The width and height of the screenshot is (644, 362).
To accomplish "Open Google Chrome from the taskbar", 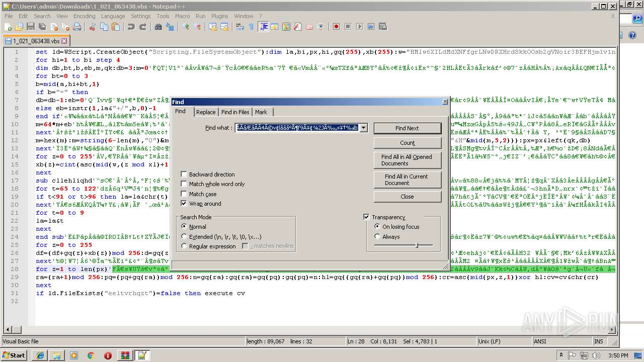I will tap(91, 355).
